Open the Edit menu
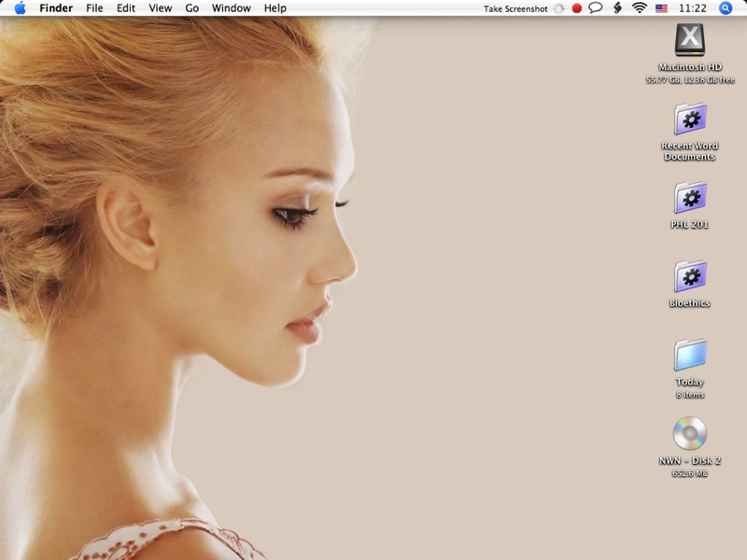Screen dimensions: 747x560 point(125,8)
